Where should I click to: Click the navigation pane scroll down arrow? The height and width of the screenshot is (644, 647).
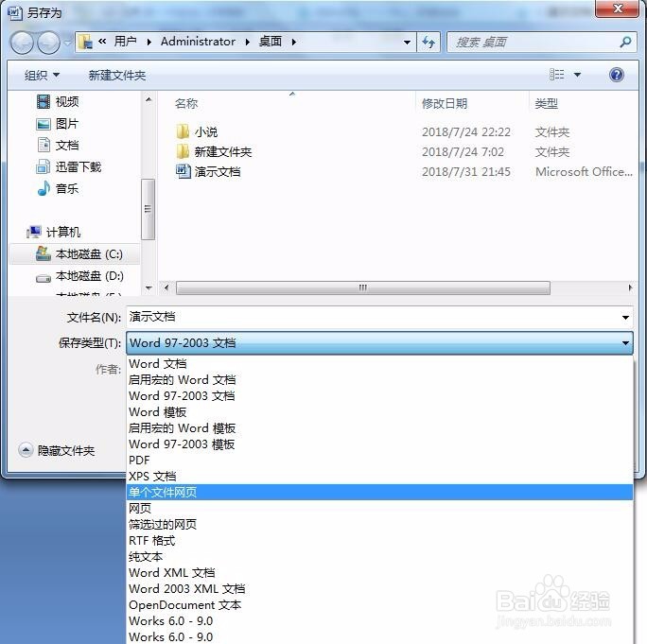[149, 287]
